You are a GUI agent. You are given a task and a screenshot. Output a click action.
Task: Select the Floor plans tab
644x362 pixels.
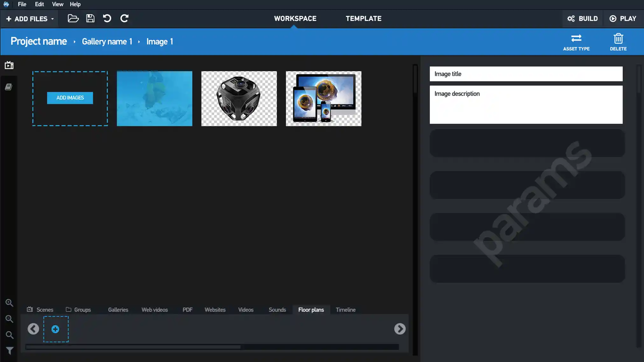(x=311, y=310)
